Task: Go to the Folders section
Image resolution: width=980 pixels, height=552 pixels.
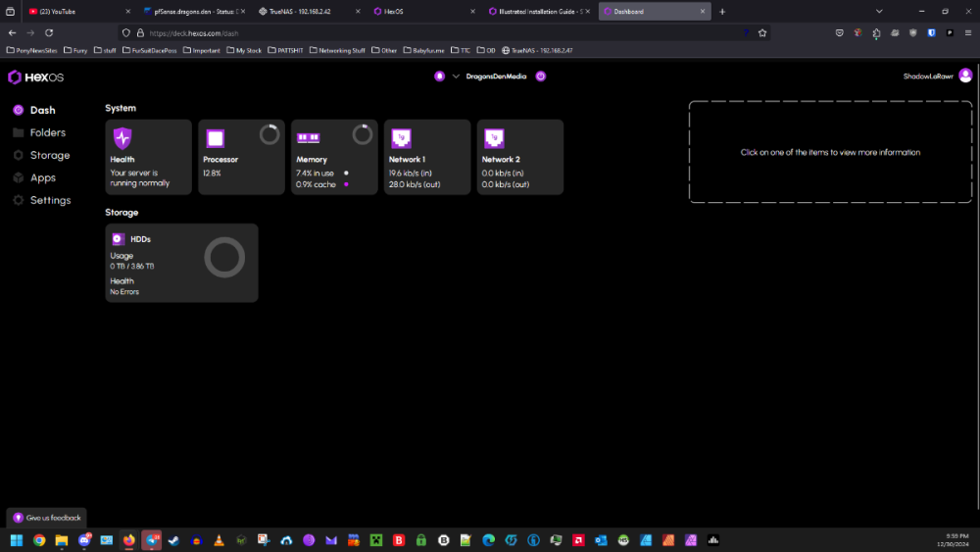Action: (47, 132)
